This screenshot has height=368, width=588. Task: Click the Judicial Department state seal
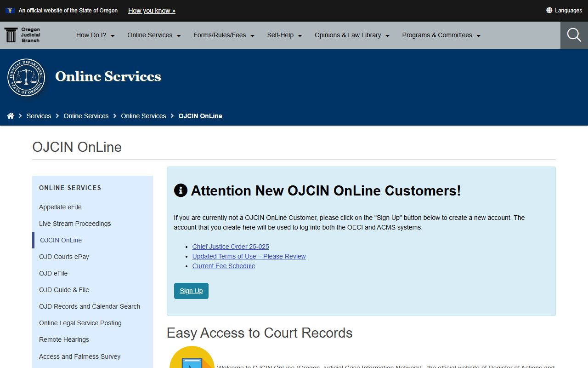click(x=26, y=77)
